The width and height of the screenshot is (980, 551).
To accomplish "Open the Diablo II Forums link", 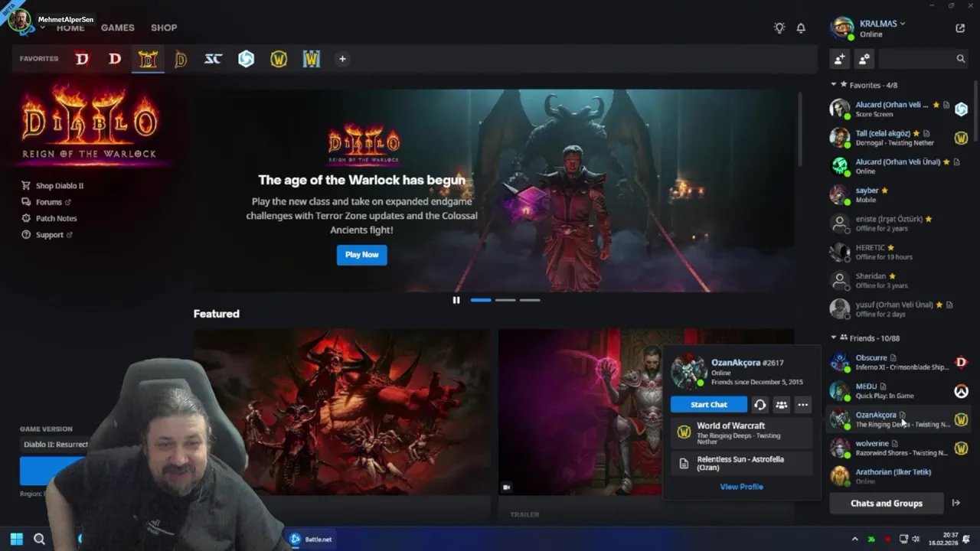I will pyautogui.click(x=46, y=202).
